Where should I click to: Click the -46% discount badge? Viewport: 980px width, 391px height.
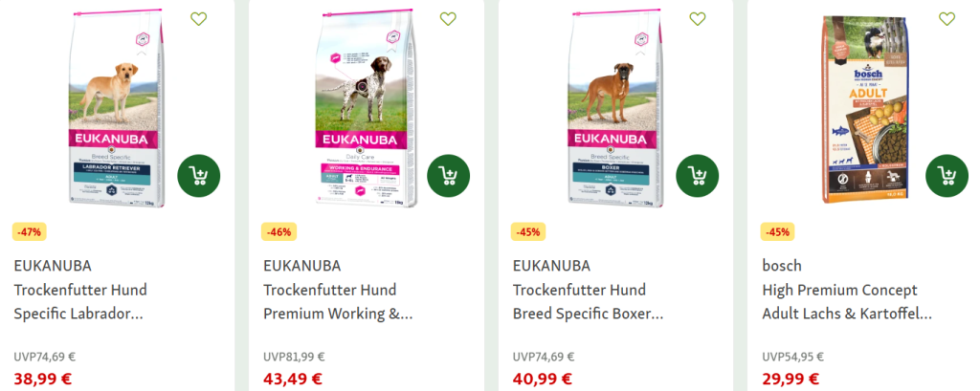[x=278, y=231]
